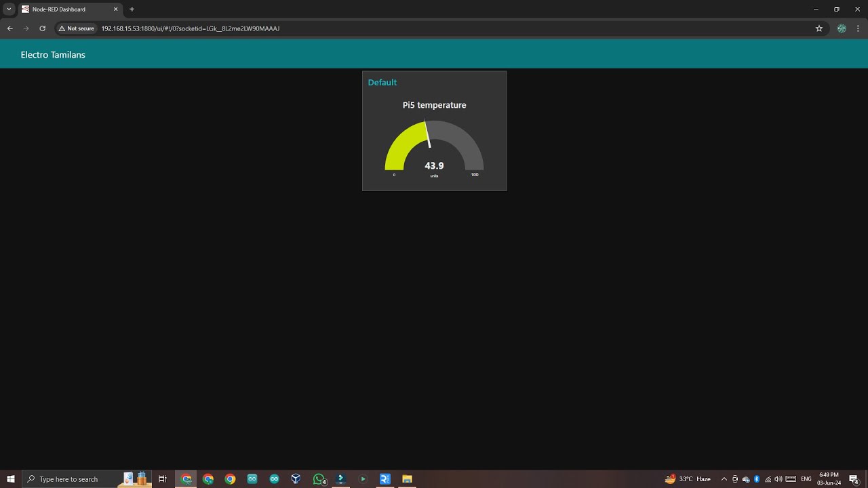
Task: Click the gauge minimum label 0
Action: coord(394,175)
